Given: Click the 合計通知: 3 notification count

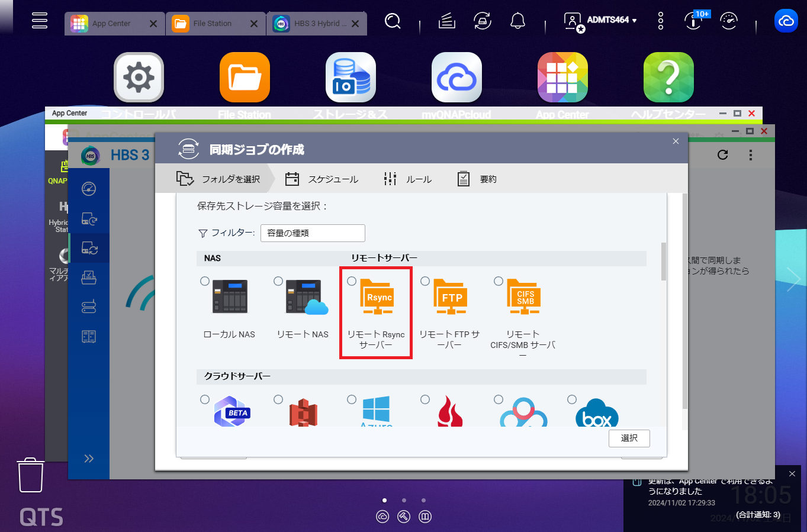Looking at the screenshot, I should 758,515.
